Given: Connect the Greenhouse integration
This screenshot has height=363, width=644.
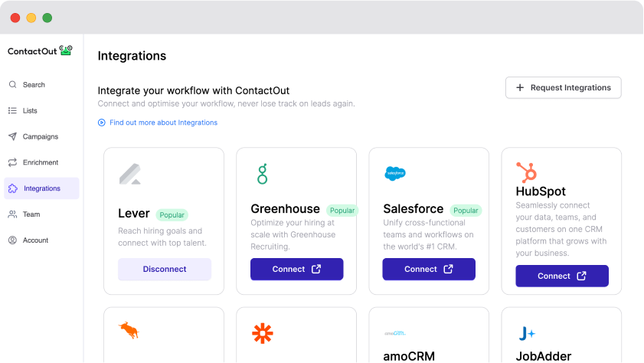Looking at the screenshot, I should click(296, 270).
